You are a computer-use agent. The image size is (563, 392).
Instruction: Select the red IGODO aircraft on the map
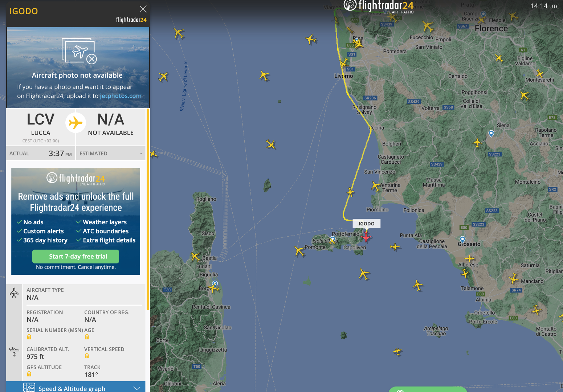coord(366,237)
